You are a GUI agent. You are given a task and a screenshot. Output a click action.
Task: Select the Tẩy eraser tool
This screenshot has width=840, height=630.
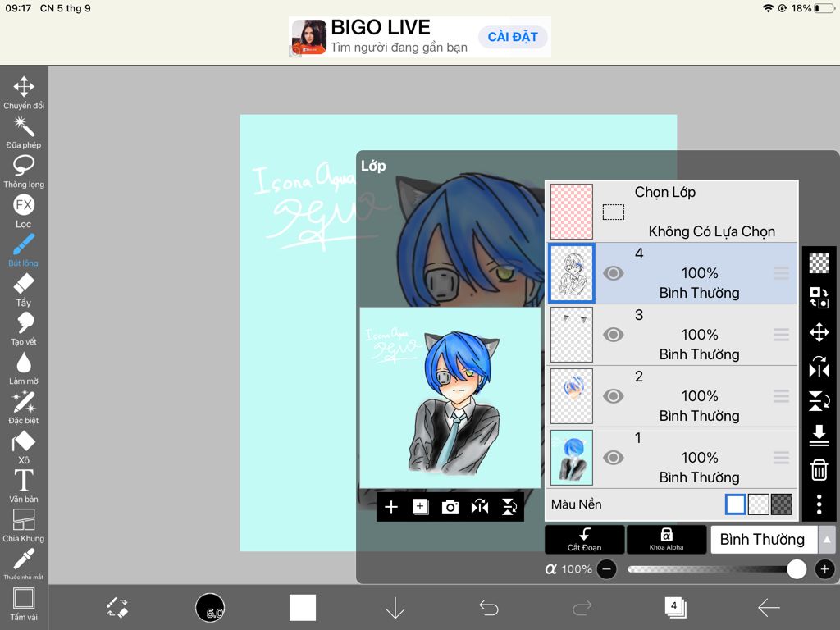coord(24,290)
